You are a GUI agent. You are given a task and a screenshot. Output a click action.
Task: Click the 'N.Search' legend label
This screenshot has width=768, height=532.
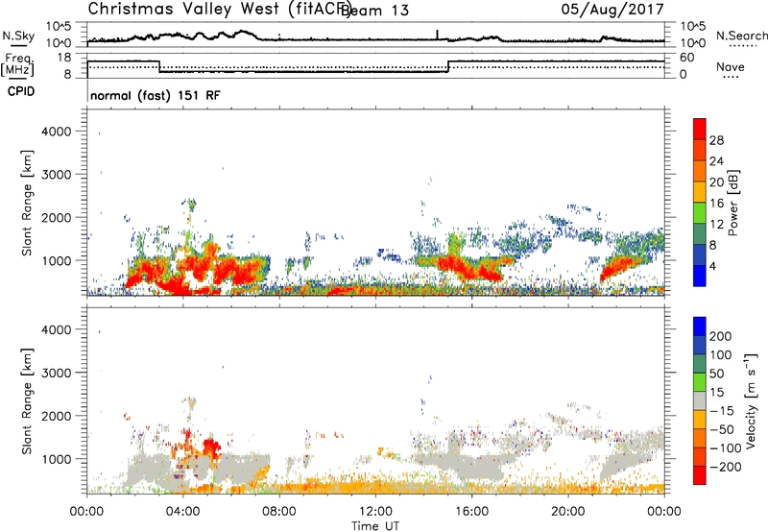(742, 36)
